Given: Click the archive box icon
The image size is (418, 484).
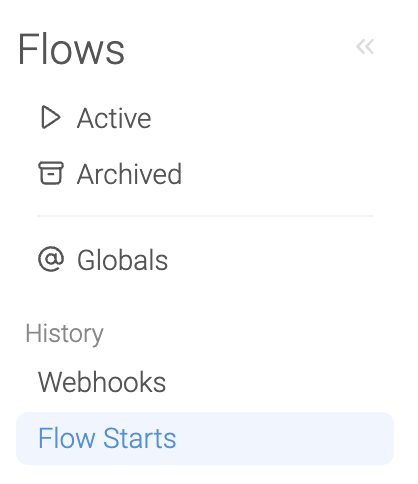Looking at the screenshot, I should pos(51,173).
